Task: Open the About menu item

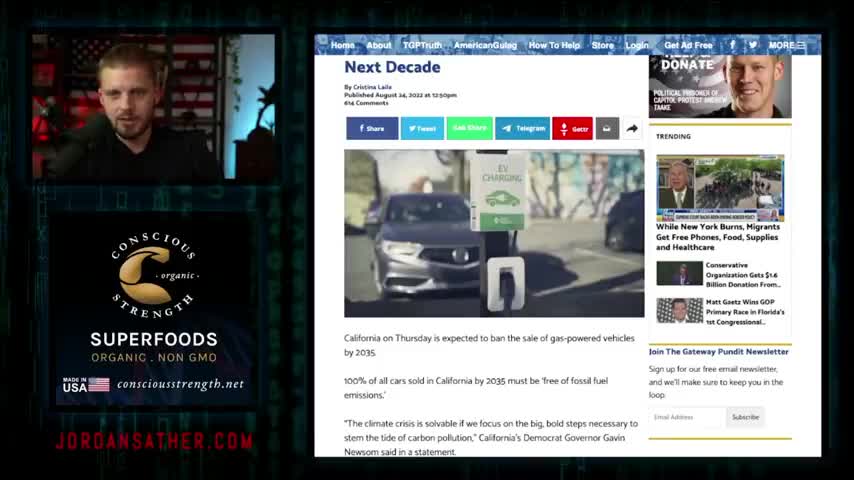Action: click(x=379, y=45)
